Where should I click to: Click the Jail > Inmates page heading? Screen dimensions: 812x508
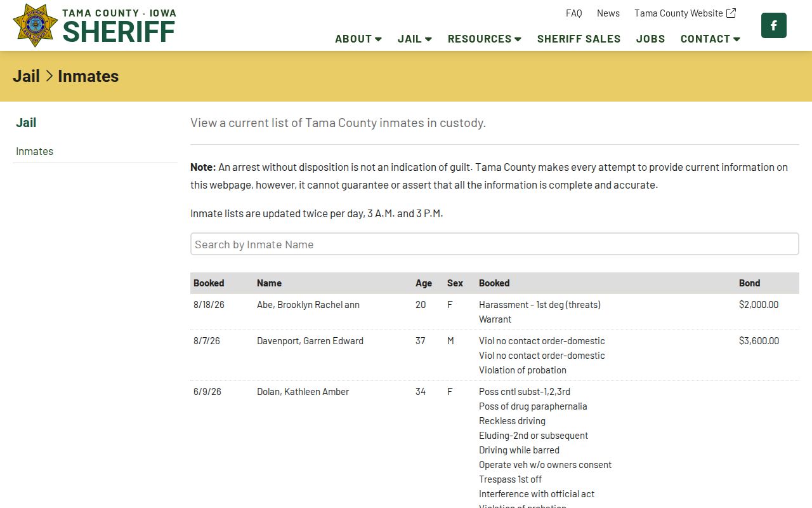66,76
